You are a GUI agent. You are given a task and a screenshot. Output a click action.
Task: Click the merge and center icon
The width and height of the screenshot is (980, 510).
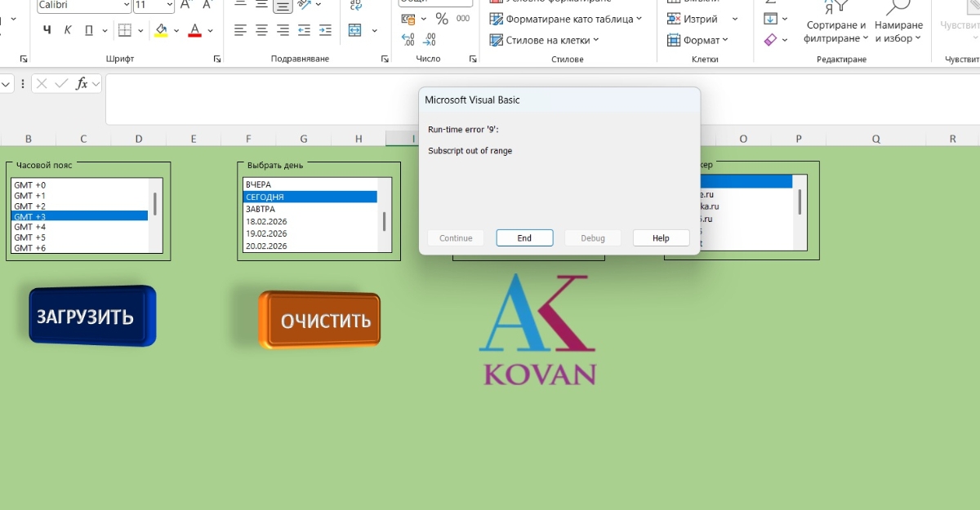[x=354, y=30]
